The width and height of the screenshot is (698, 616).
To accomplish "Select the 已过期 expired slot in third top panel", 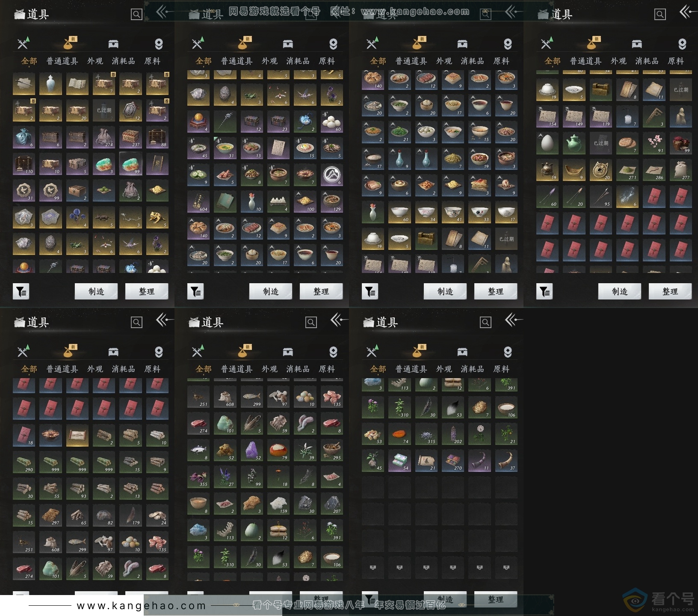I will coord(506,239).
